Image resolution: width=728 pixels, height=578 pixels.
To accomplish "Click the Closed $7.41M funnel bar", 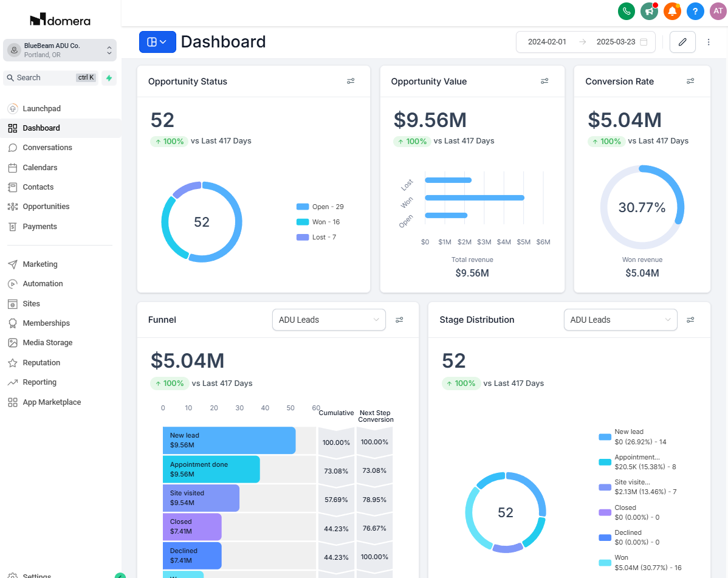I will (x=192, y=527).
